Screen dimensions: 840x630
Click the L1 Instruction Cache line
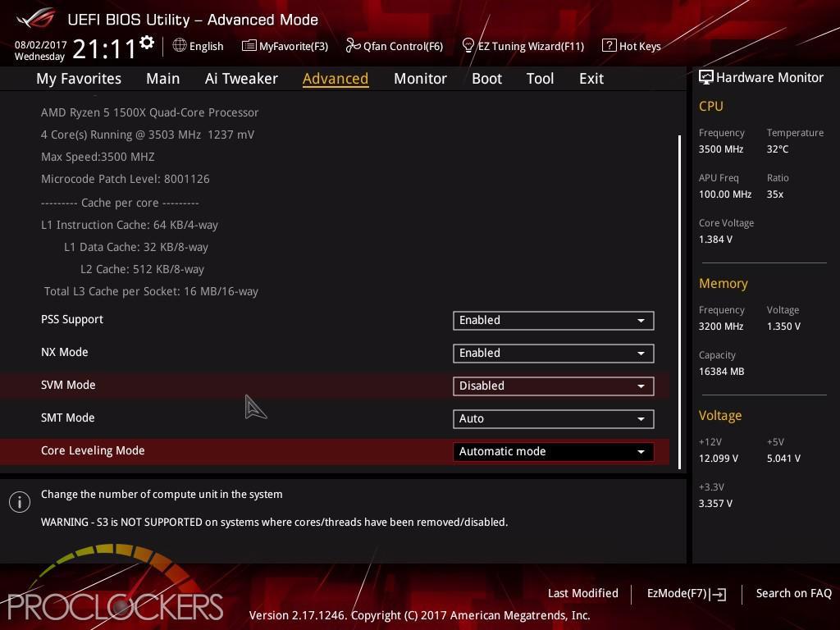coord(130,225)
